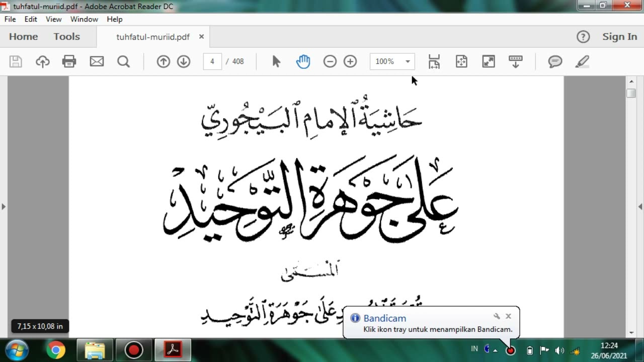644x362 pixels.
Task: Send file by email envelope icon
Action: [x=97, y=61]
